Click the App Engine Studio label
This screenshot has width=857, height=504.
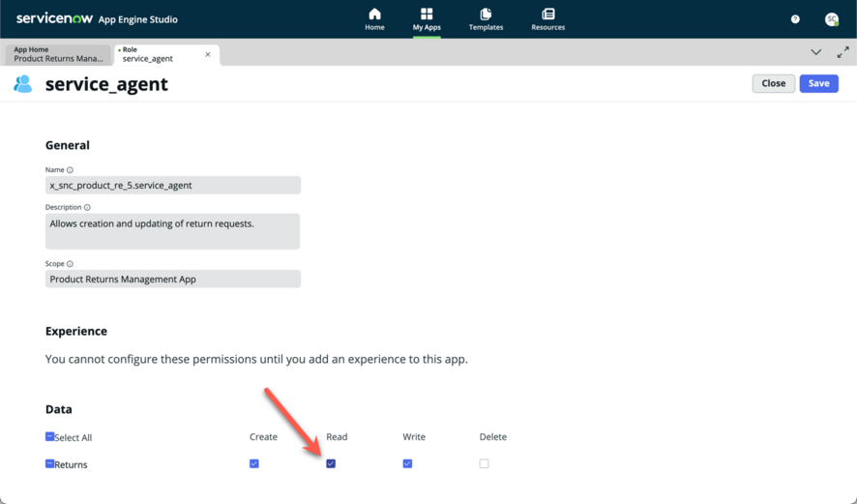137,19
